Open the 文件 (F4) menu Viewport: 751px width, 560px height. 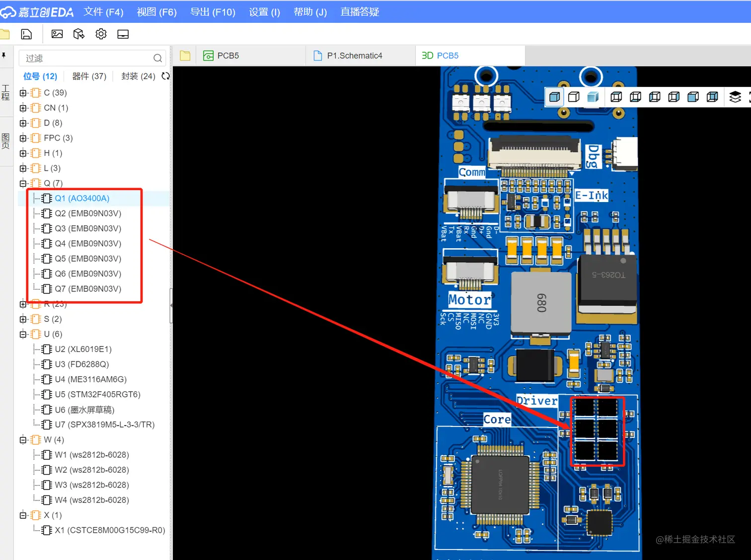[103, 12]
